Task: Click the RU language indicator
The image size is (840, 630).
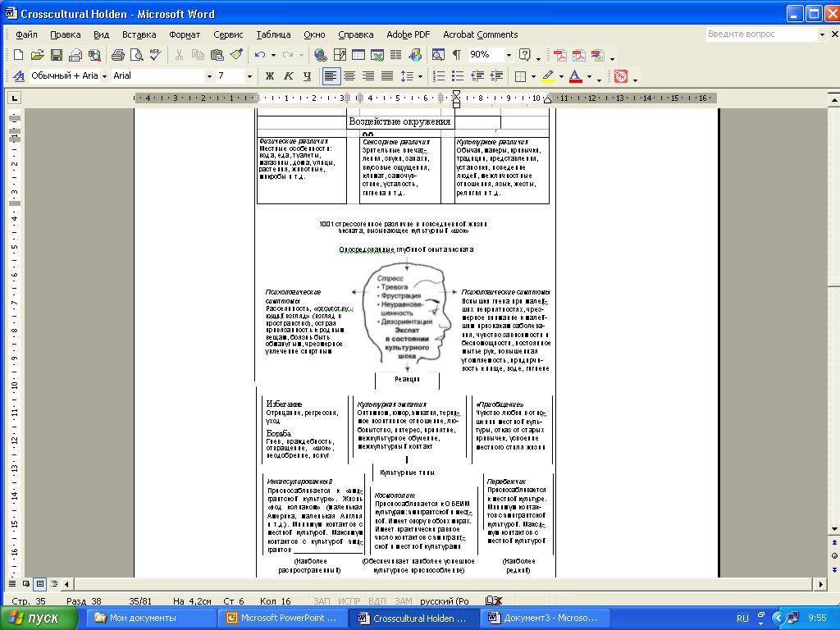Action: [x=742, y=619]
